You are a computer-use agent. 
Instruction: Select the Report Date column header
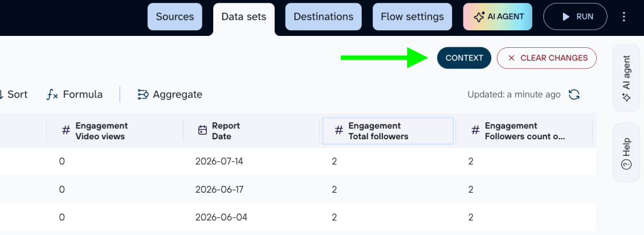[x=251, y=131]
